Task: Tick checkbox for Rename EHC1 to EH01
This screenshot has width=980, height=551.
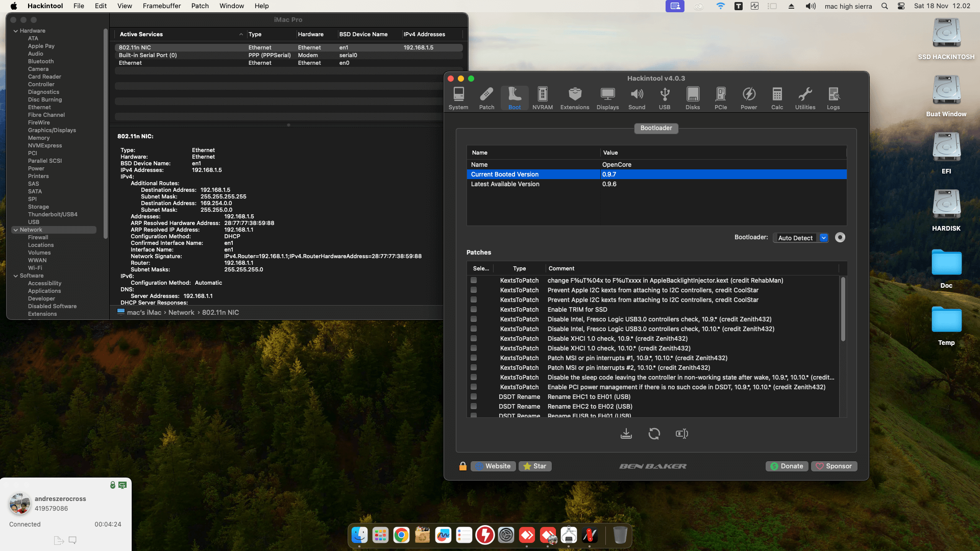Action: [x=474, y=397]
